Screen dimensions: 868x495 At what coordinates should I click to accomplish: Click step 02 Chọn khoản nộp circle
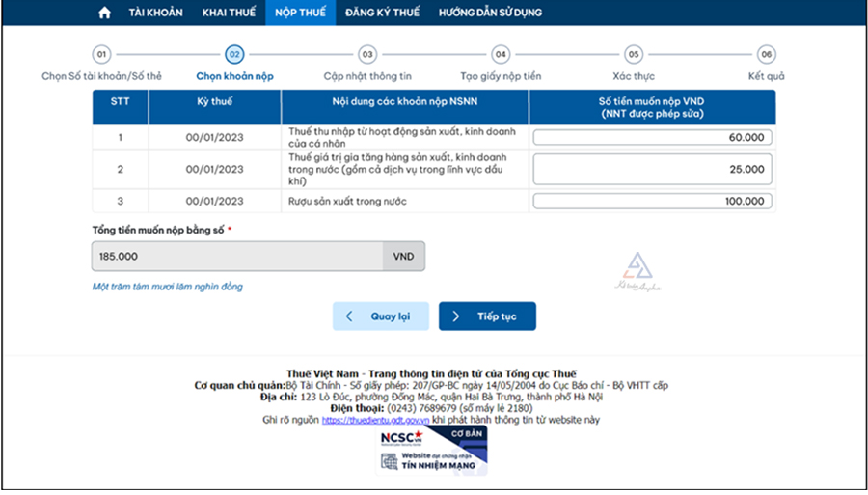pos(234,55)
